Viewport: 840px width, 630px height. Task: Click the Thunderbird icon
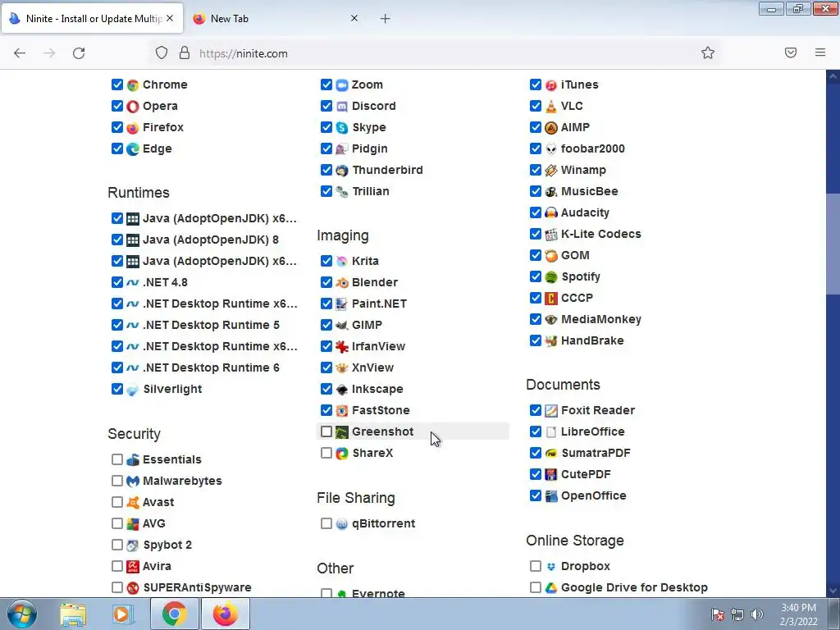click(342, 171)
